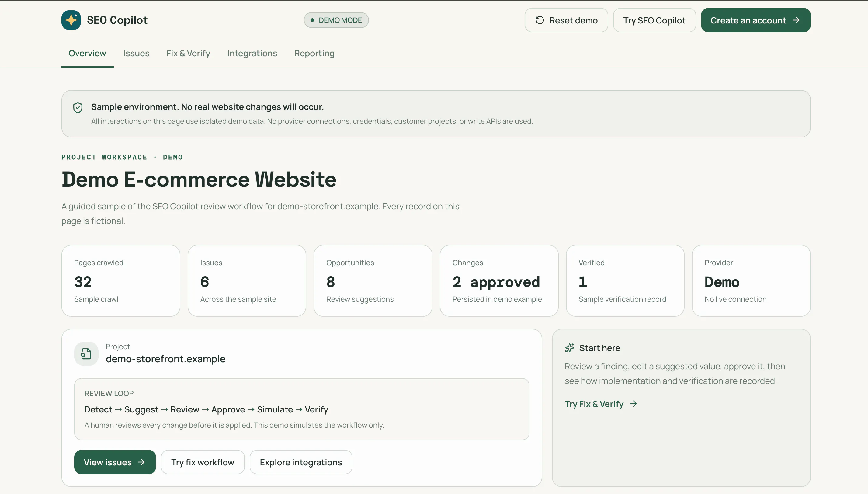Click the SEO Copilot brand name
The image size is (868, 494).
click(117, 20)
